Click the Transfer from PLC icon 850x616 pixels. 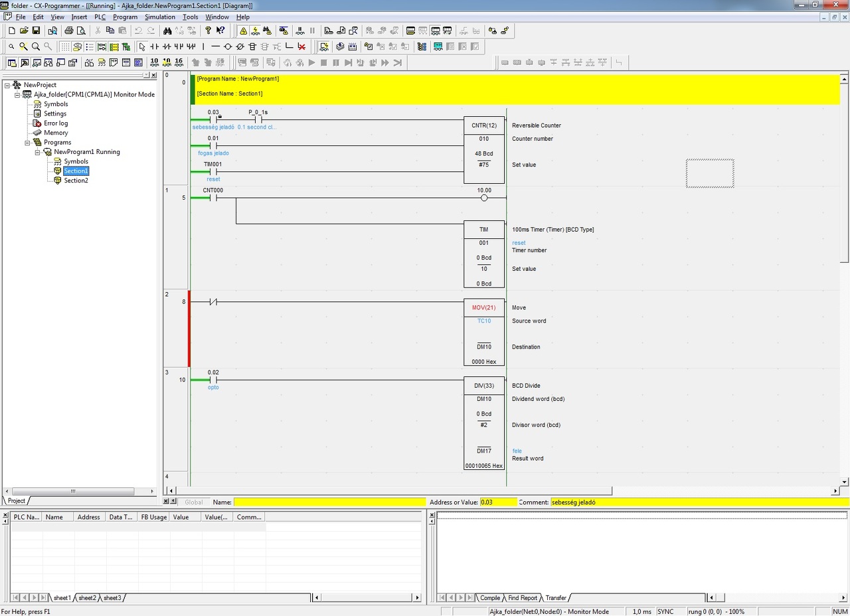(341, 31)
